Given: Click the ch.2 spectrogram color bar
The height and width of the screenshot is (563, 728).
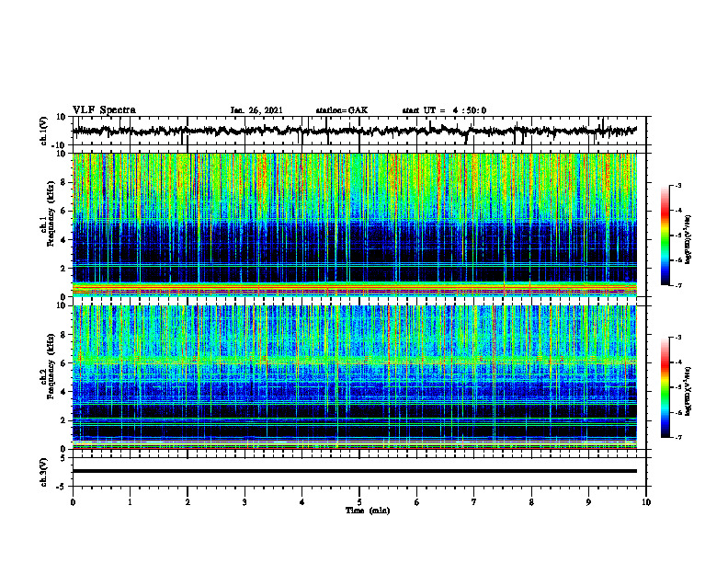Looking at the screenshot, I should 665,387.
